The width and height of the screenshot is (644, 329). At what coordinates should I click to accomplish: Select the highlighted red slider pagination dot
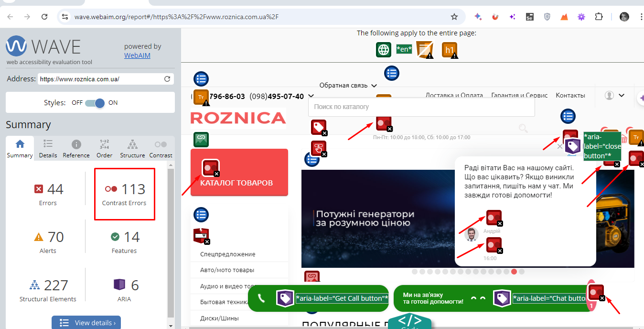(514, 272)
